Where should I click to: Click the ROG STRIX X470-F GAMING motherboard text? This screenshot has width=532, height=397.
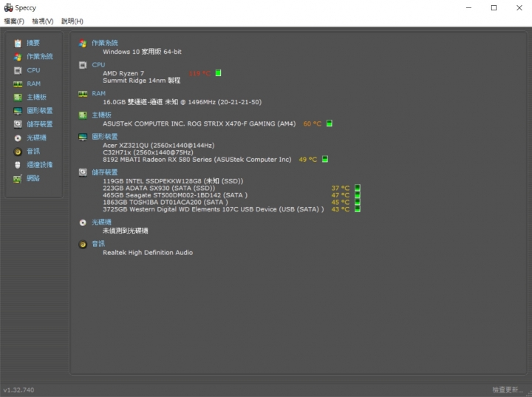(199, 123)
